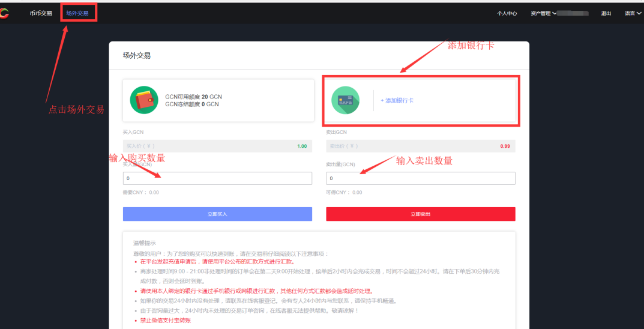The height and width of the screenshot is (329, 644).
Task: Click the 温馨提示 notice heading
Action: pyautogui.click(x=144, y=243)
